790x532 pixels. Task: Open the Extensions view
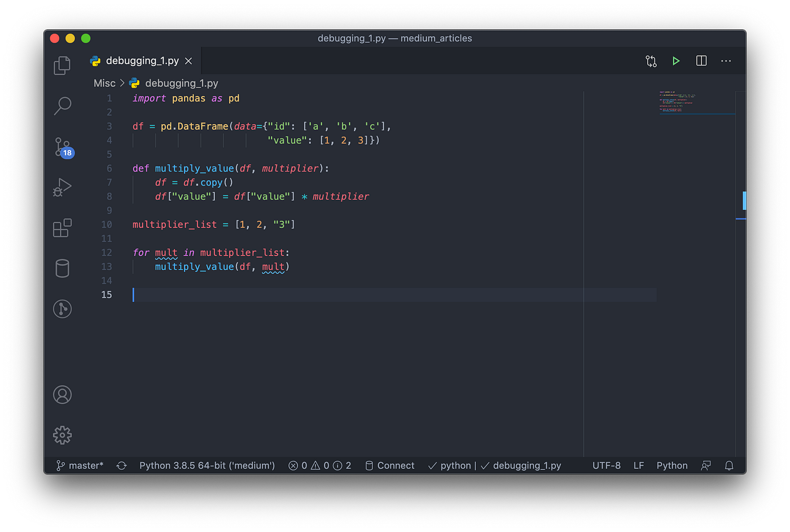click(62, 228)
